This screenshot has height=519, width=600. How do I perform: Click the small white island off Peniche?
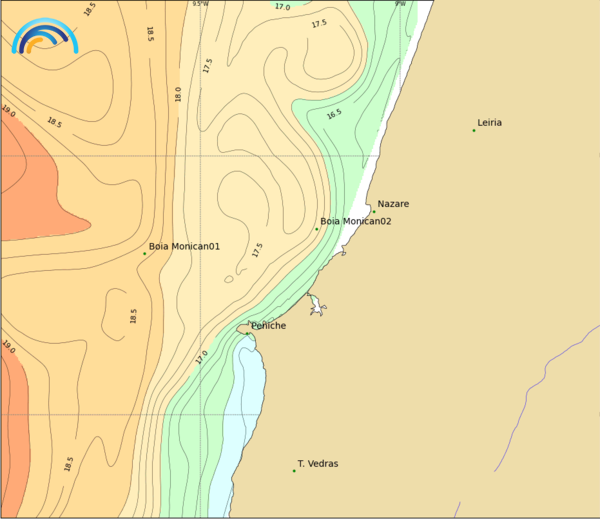tap(316, 305)
